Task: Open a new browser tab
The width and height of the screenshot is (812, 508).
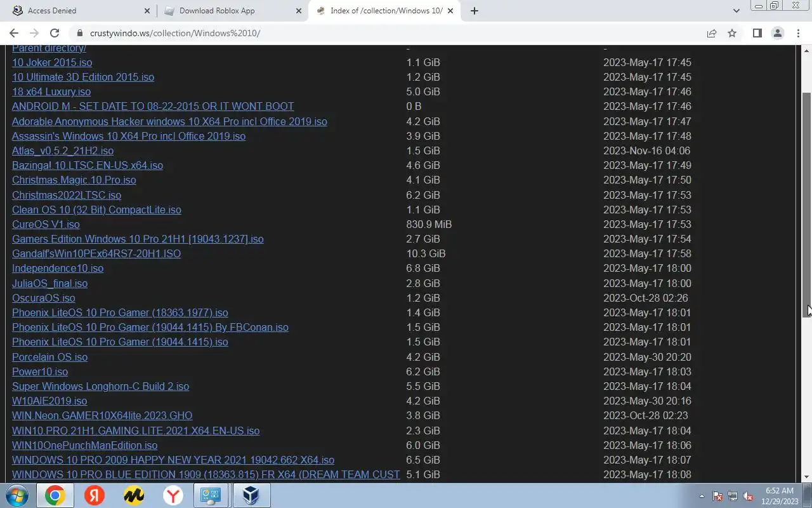Action: (474, 11)
